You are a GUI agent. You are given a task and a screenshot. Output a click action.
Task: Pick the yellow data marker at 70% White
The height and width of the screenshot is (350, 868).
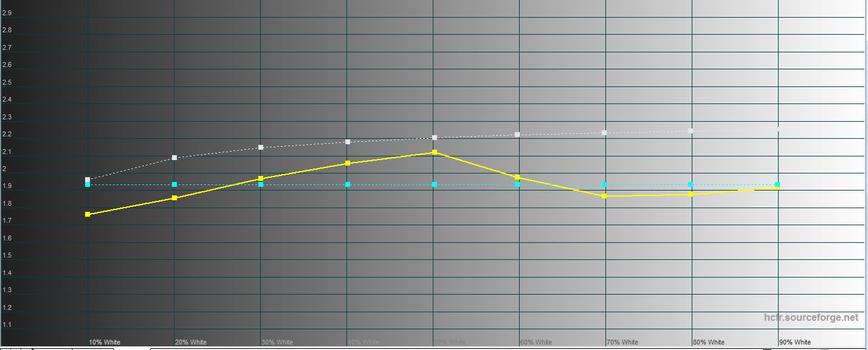pos(604,196)
